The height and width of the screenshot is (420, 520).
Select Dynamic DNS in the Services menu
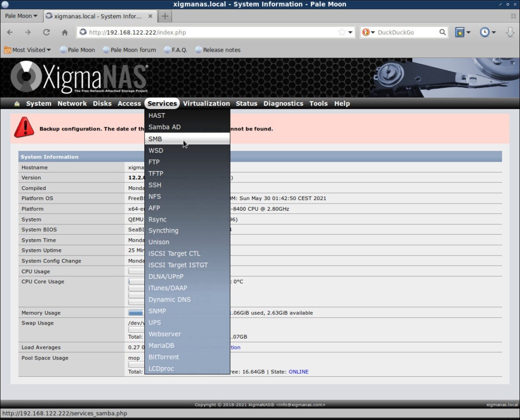point(187,300)
